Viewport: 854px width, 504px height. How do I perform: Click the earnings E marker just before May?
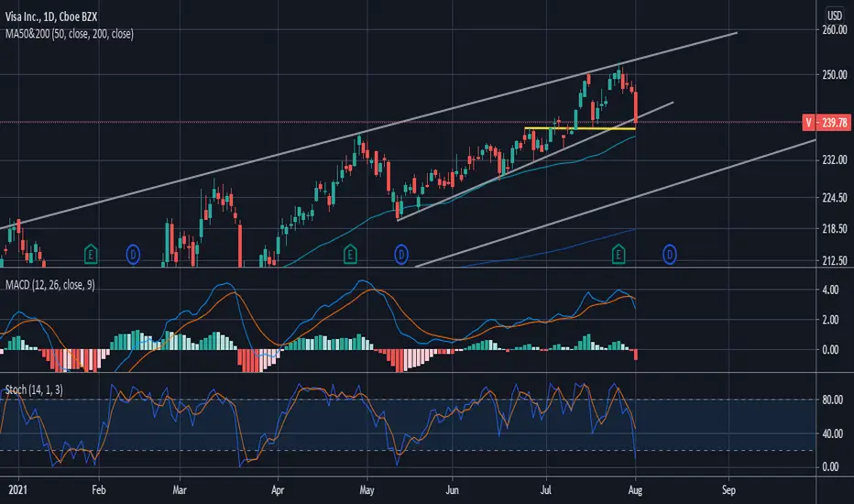pos(350,255)
